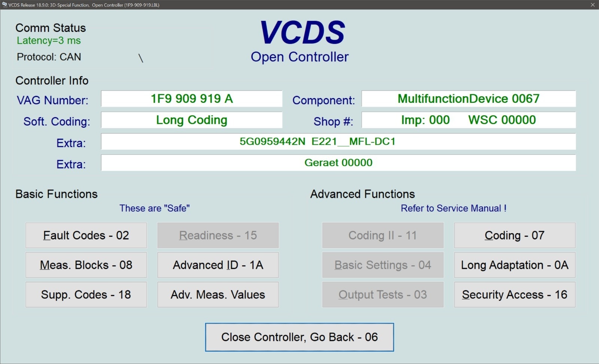
Task: Close the VCDS window
Action: pyautogui.click(x=592, y=5)
